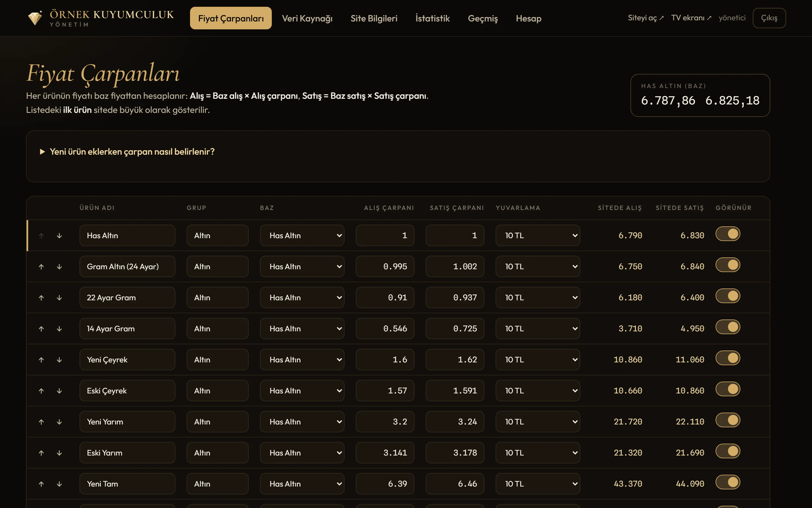The height and width of the screenshot is (508, 812).
Task: Open rounding dropdown for Has Altın row
Action: [x=538, y=236]
